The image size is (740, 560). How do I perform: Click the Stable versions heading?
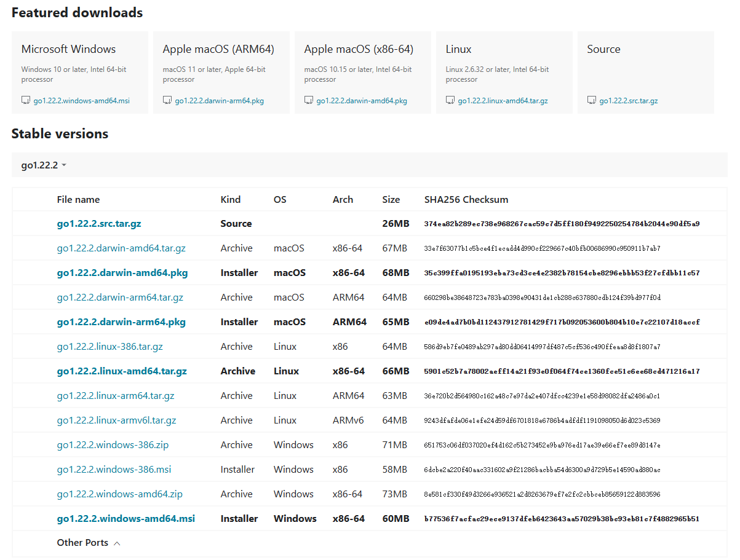[x=60, y=134]
